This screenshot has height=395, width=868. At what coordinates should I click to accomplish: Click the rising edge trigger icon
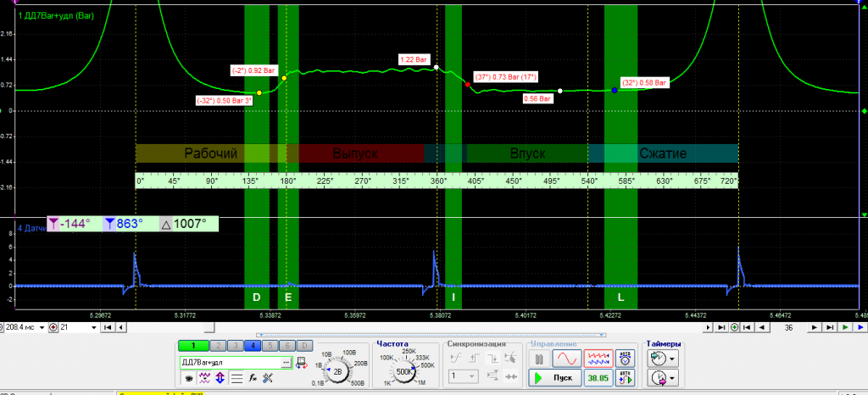474,358
